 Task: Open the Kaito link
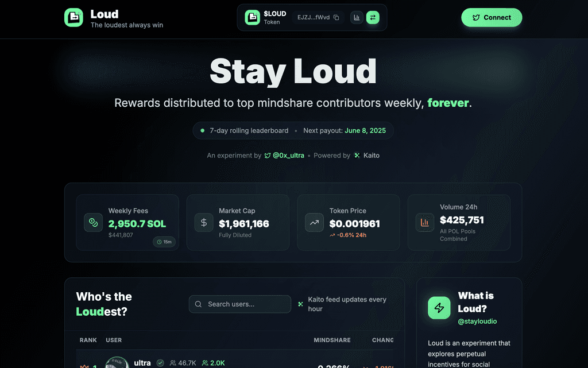point(367,156)
